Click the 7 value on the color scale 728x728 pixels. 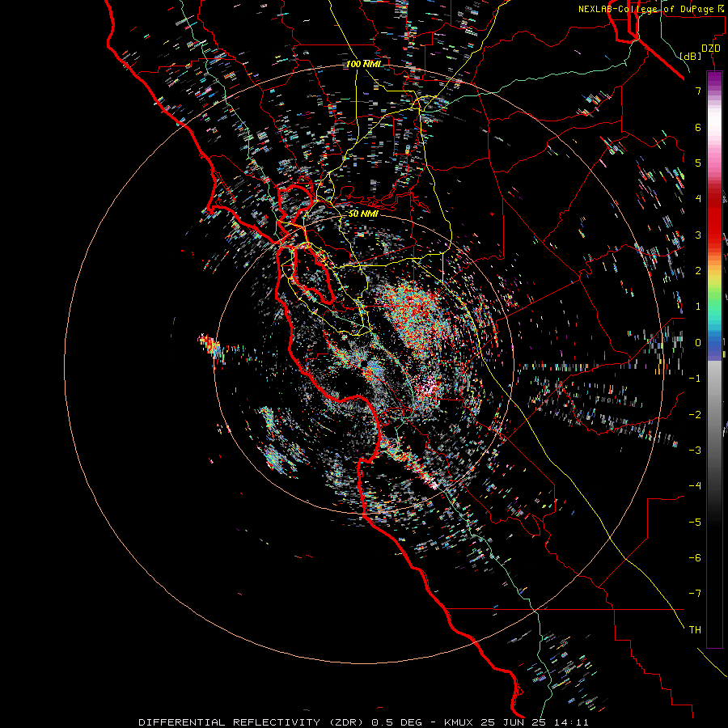tap(698, 91)
